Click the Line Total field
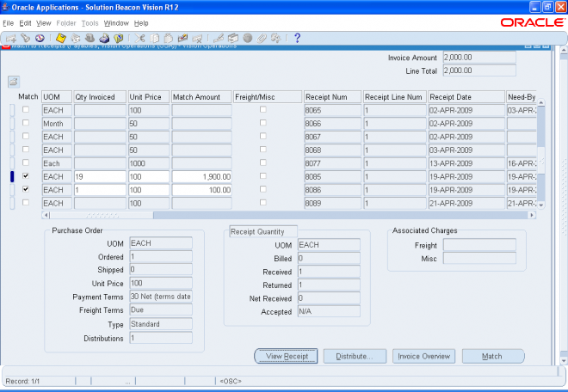The image size is (568, 392). tap(479, 70)
